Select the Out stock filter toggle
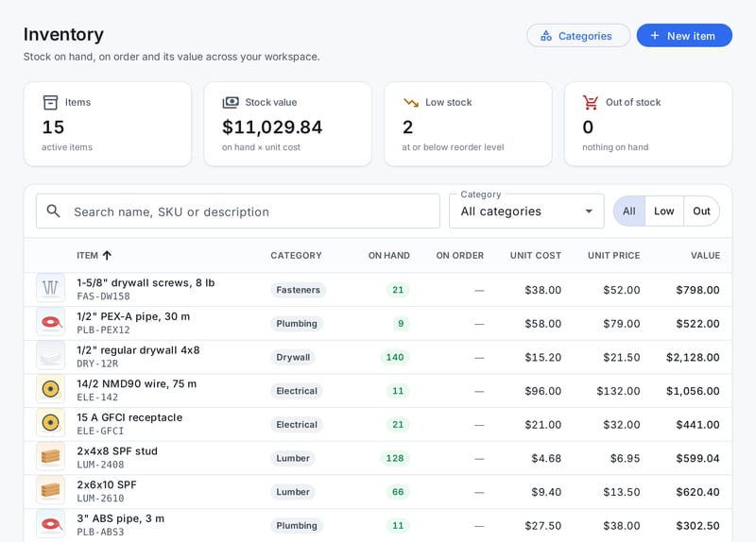The width and height of the screenshot is (756, 542). (x=701, y=211)
